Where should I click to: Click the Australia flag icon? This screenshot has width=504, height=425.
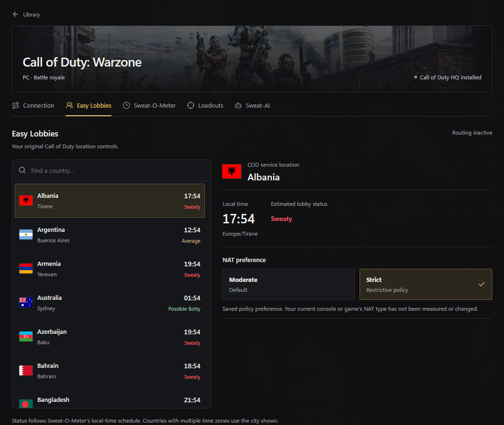pyautogui.click(x=26, y=302)
